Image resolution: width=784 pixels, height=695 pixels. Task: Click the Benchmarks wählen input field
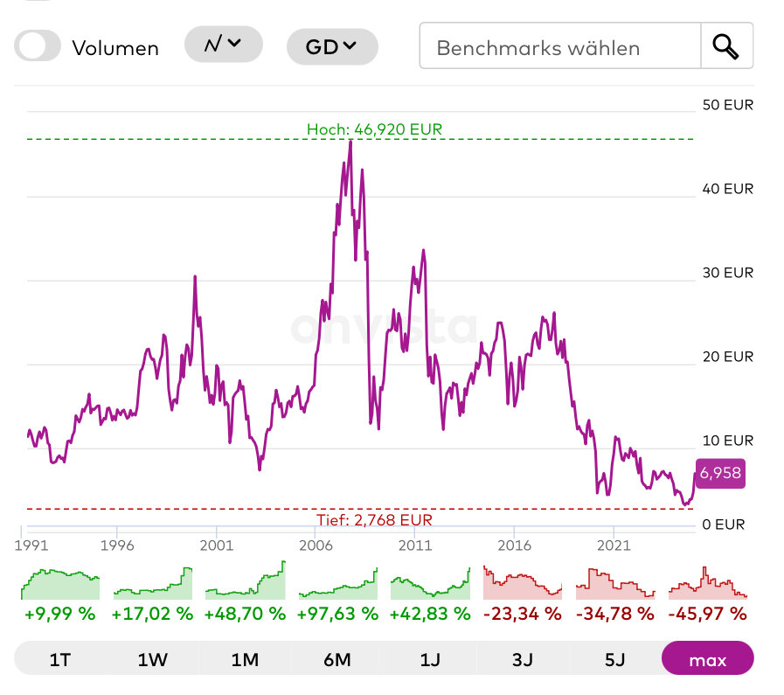coord(560,46)
